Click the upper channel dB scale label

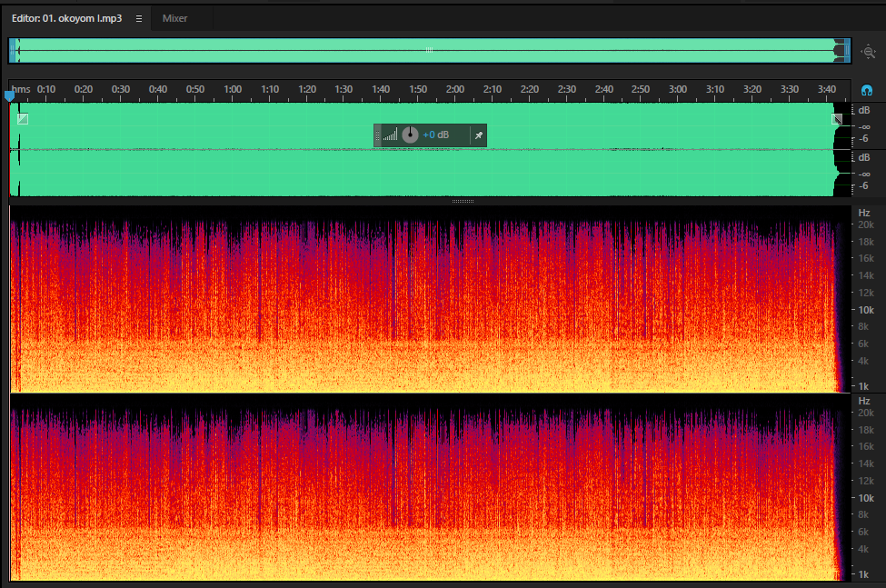(864, 111)
